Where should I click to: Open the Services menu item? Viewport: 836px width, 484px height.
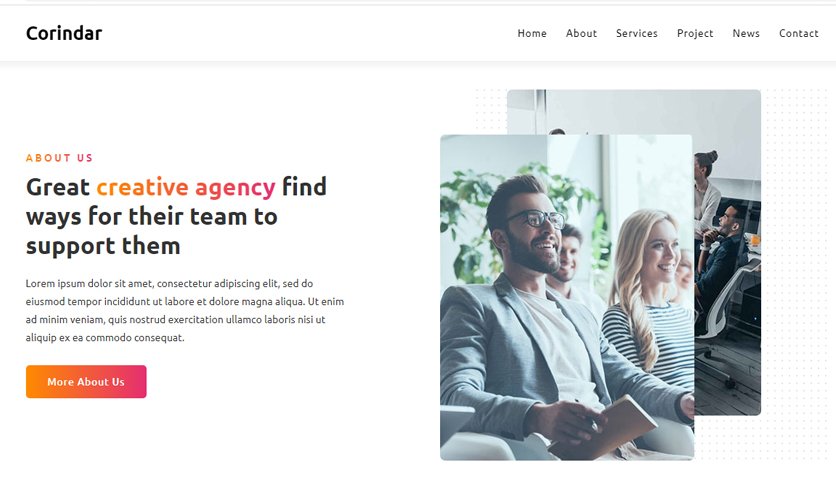[x=637, y=33]
